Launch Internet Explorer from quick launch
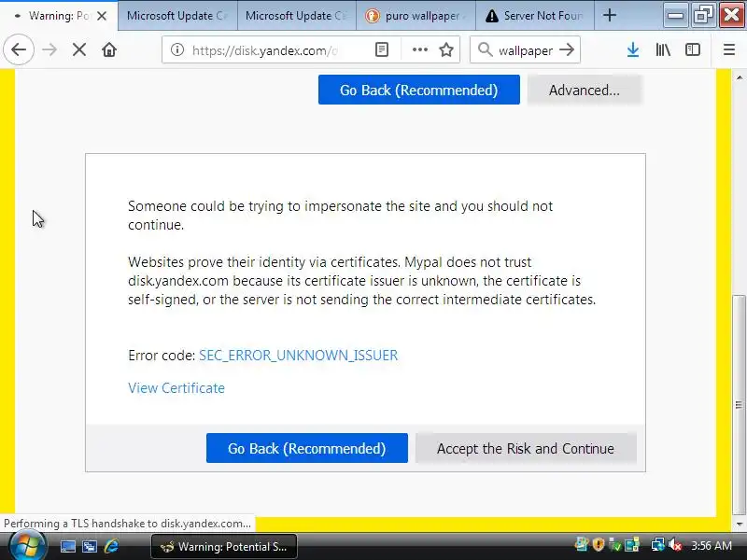The height and width of the screenshot is (560, 747). tap(111, 546)
